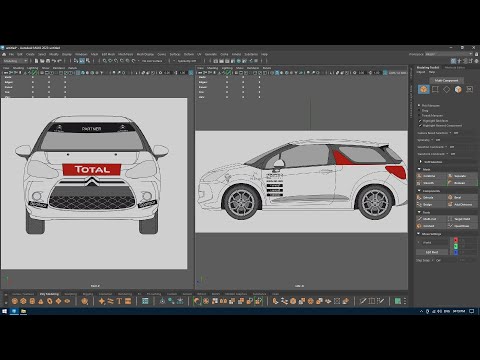The height and width of the screenshot is (360, 480).
Task: Select Edge Selection diamond icon in Modeling Toolkit
Action: click(446, 89)
